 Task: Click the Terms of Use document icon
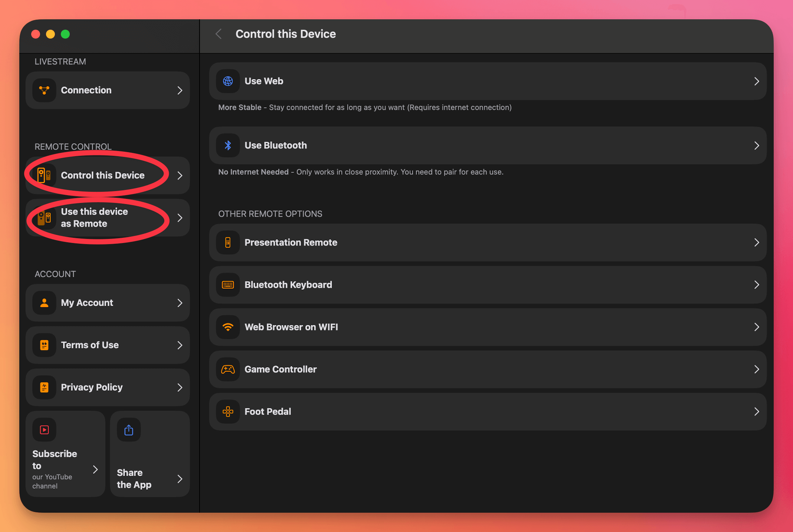click(x=44, y=345)
